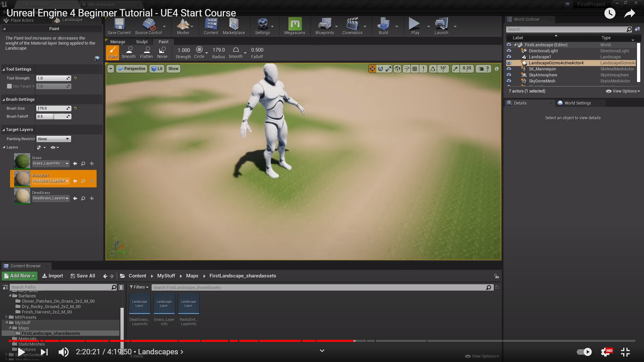Open the Modes toolbar button

pos(183,26)
